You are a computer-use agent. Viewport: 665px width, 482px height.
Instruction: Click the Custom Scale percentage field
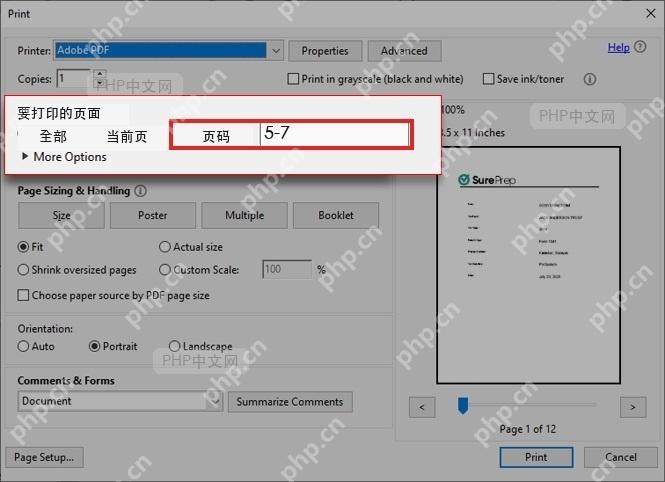pyautogui.click(x=287, y=270)
